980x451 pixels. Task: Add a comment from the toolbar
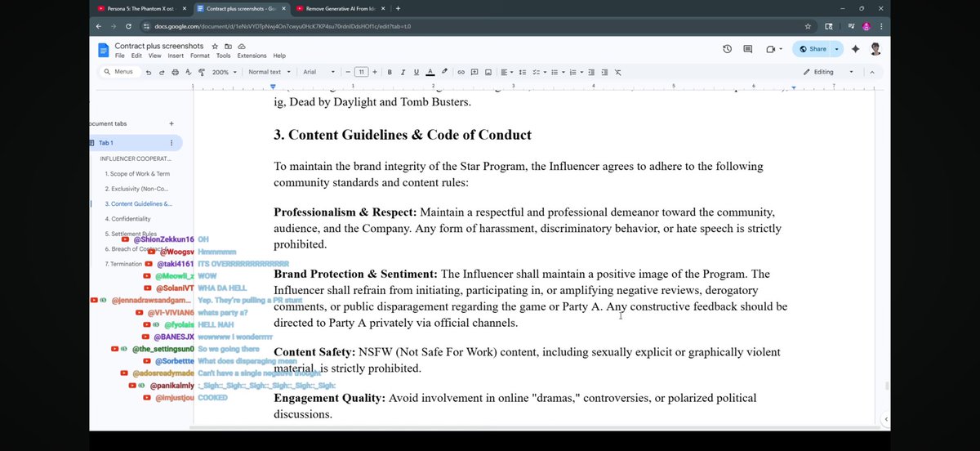point(474,72)
